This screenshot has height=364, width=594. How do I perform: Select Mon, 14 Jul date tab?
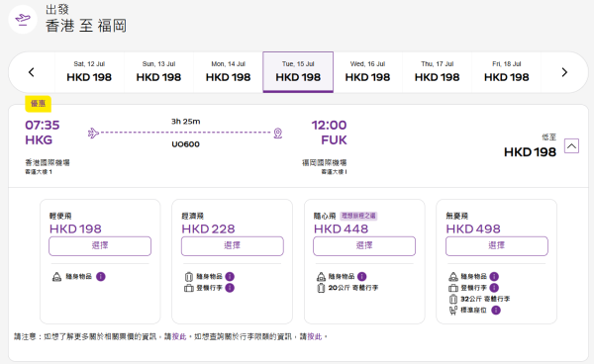(228, 72)
